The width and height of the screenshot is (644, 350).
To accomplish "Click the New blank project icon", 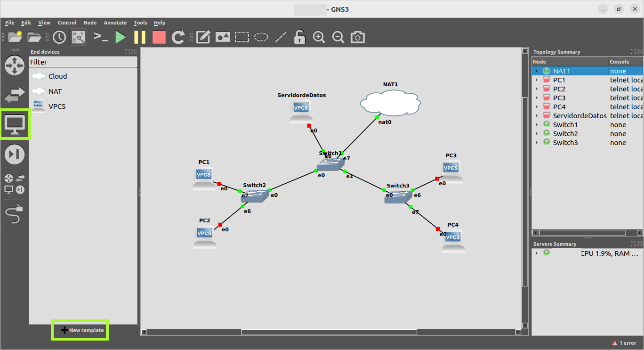I will pos(15,37).
